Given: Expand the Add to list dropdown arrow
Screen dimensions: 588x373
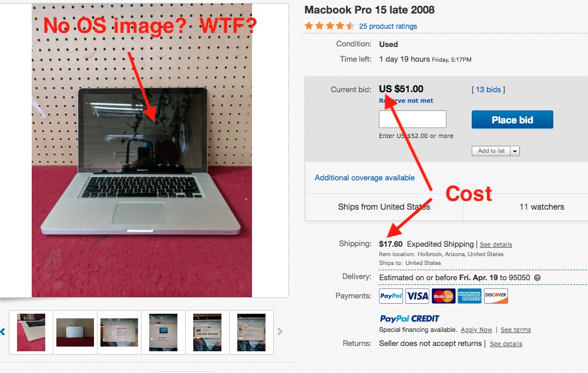Looking at the screenshot, I should 515,151.
